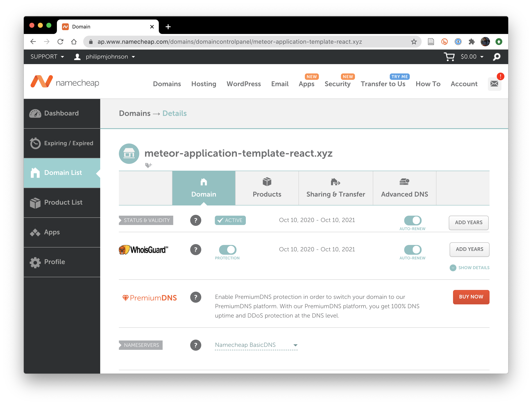The height and width of the screenshot is (405, 532).
Task: Toggle domain auto-renew switch in Status row
Action: coord(413,220)
